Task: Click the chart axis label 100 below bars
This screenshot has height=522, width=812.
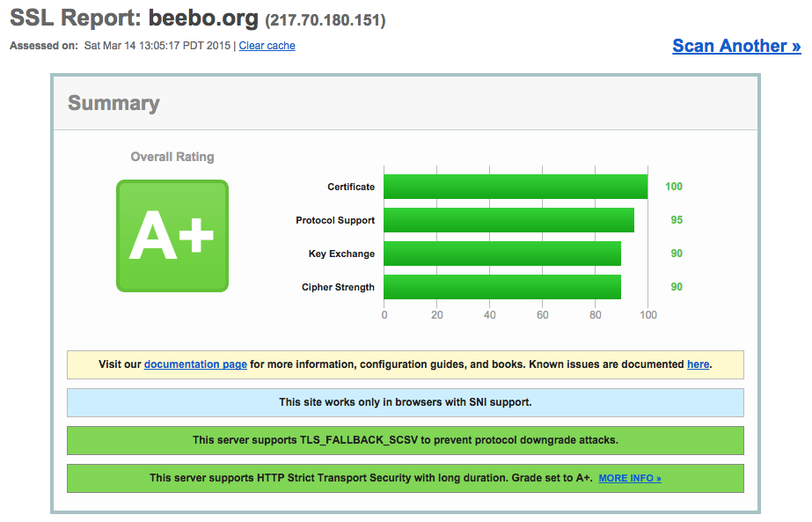Action: click(x=648, y=315)
